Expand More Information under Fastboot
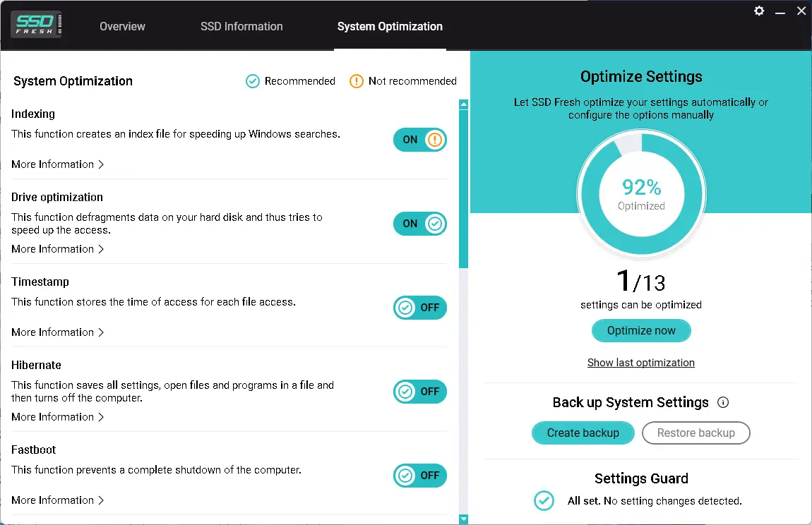Viewport: 812px width, 525px height. point(58,500)
